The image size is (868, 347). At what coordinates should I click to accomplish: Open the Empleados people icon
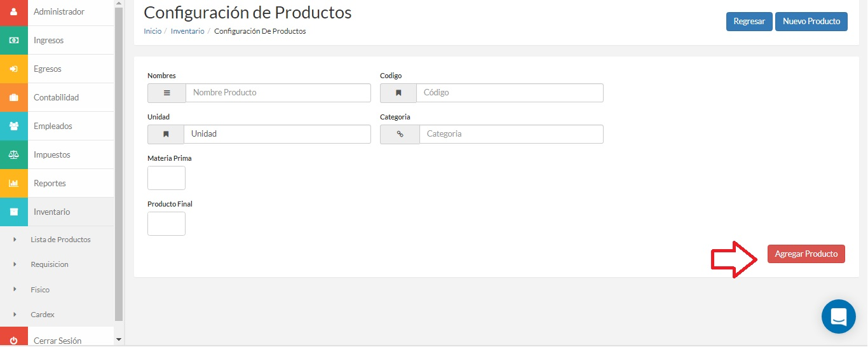point(14,126)
